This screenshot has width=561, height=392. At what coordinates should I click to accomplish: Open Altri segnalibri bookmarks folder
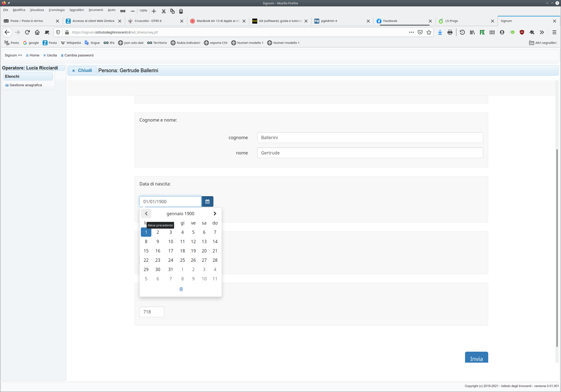[x=543, y=43]
